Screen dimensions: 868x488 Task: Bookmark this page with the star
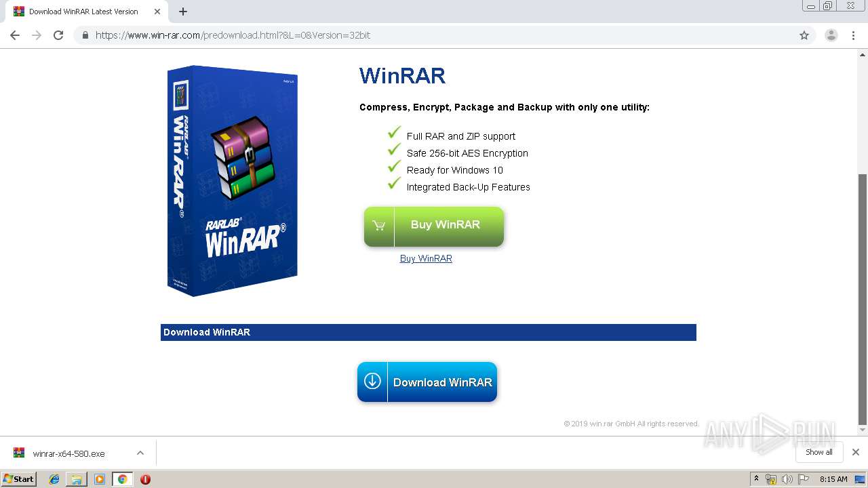click(804, 35)
